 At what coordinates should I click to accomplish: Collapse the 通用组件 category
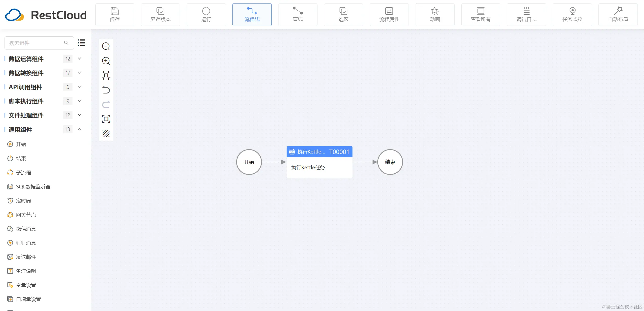click(x=79, y=129)
